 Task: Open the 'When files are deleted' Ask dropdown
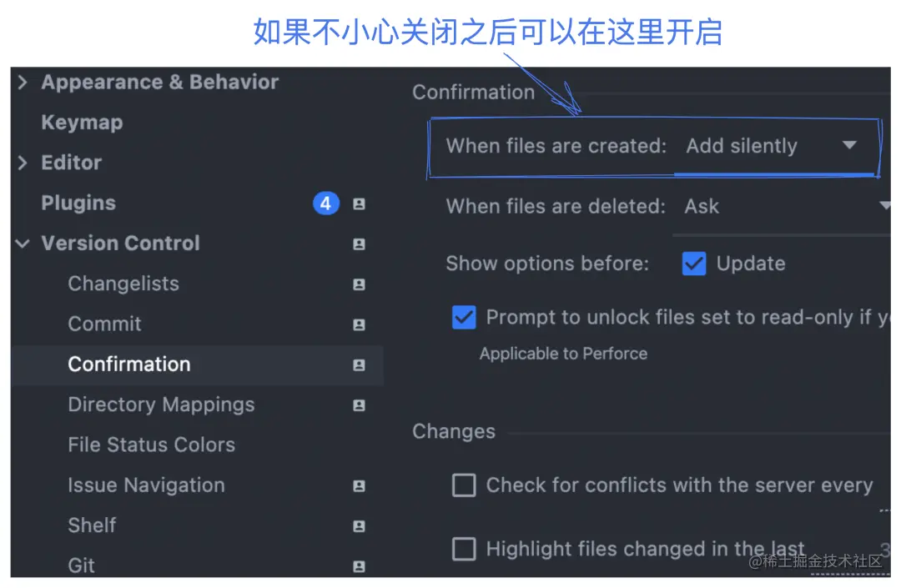coord(887,206)
